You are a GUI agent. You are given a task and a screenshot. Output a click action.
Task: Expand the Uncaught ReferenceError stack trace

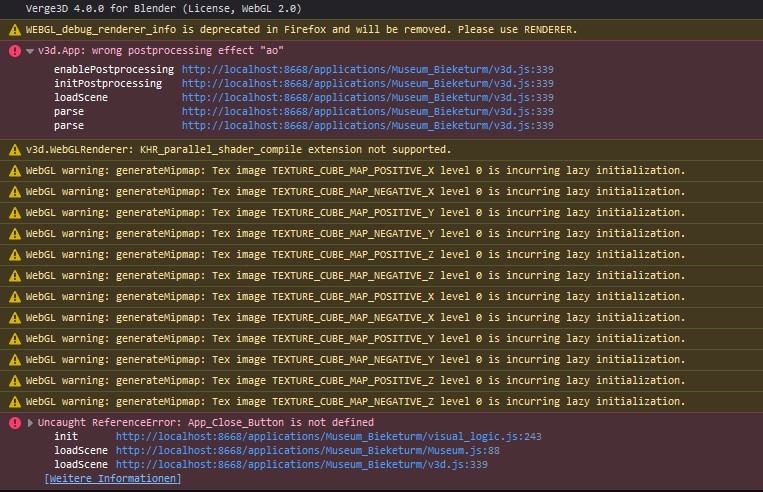pyautogui.click(x=30, y=422)
